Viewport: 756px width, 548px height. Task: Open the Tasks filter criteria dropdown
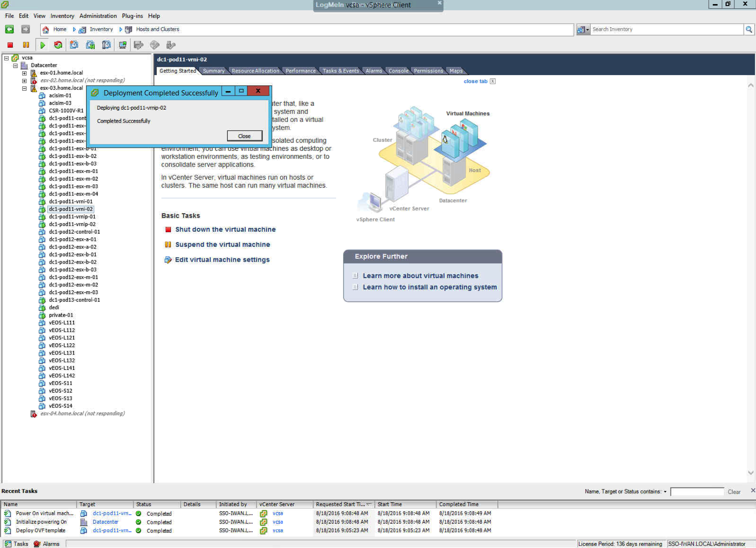tap(665, 492)
